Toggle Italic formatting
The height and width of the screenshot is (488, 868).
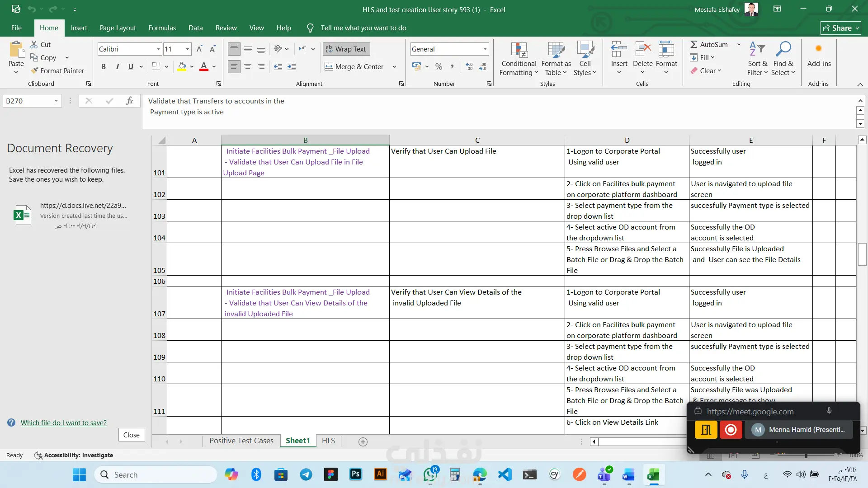coord(117,66)
